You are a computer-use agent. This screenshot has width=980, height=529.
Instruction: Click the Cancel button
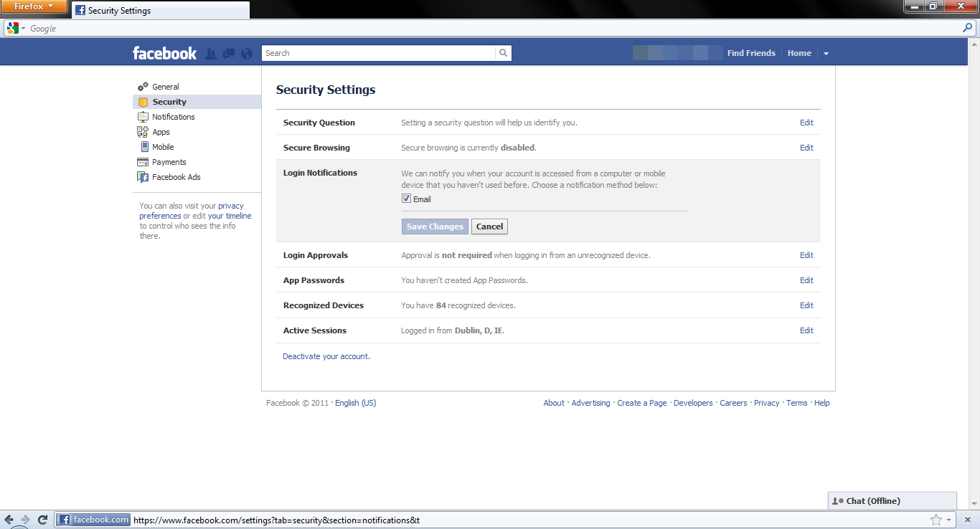tap(489, 227)
